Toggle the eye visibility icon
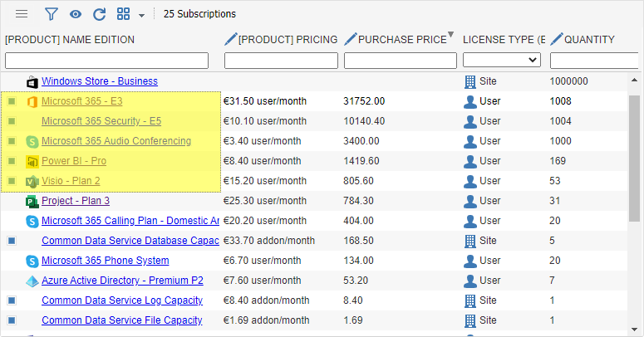Screen dimensions: 644x337 coord(75,14)
